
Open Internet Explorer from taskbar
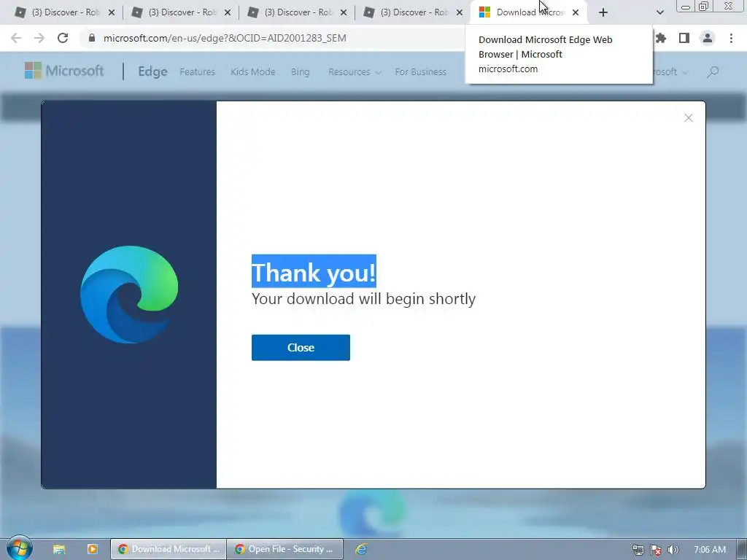361,549
